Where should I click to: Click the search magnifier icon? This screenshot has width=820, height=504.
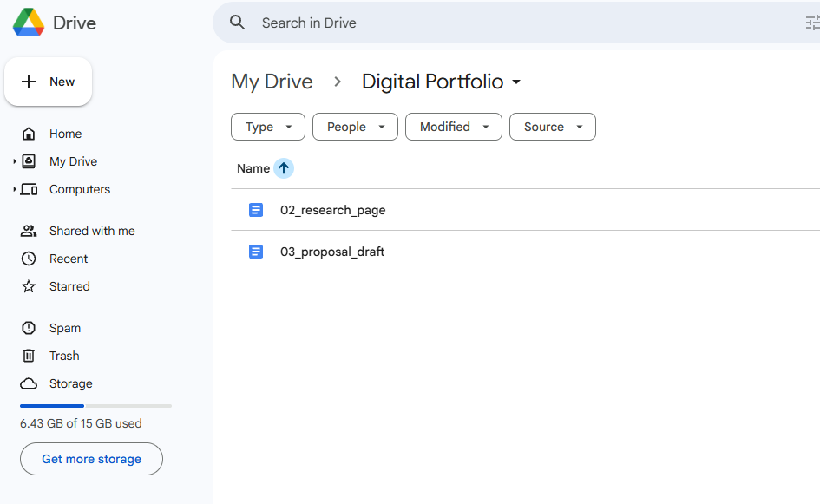coord(238,23)
